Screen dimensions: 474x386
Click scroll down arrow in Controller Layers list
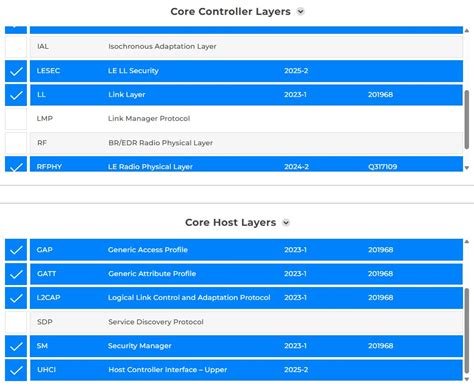tap(467, 168)
